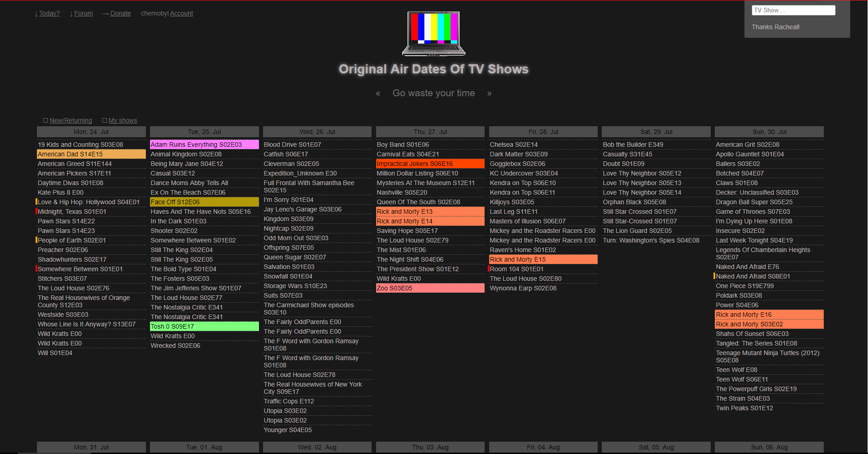Open Zoo S03E05 entry
Viewport: 868px width, 454px height.
[430, 288]
